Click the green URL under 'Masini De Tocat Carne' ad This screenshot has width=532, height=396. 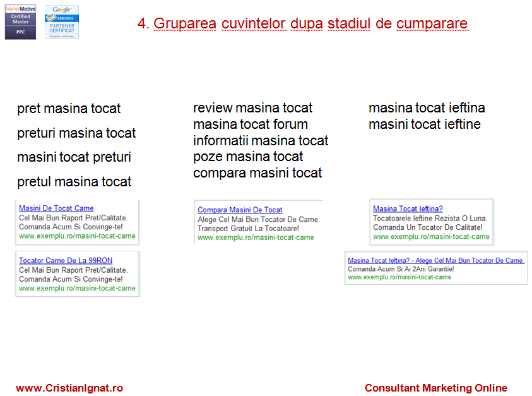[77, 236]
